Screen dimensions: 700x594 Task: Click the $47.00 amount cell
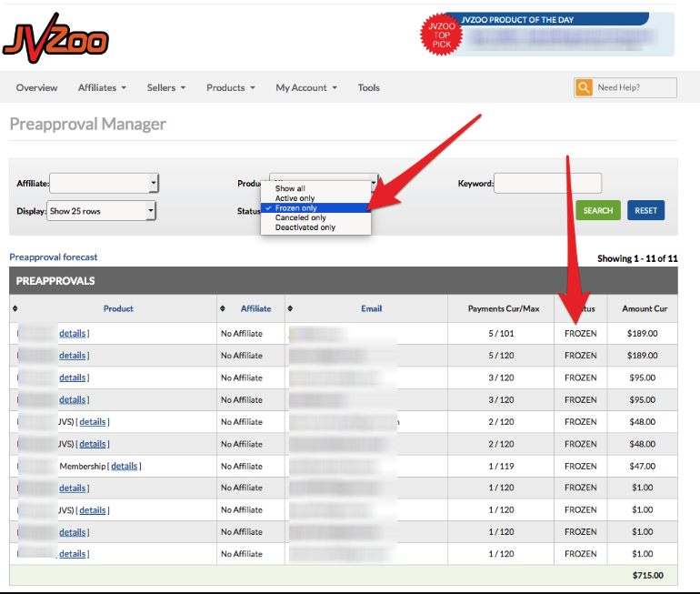[643, 467]
